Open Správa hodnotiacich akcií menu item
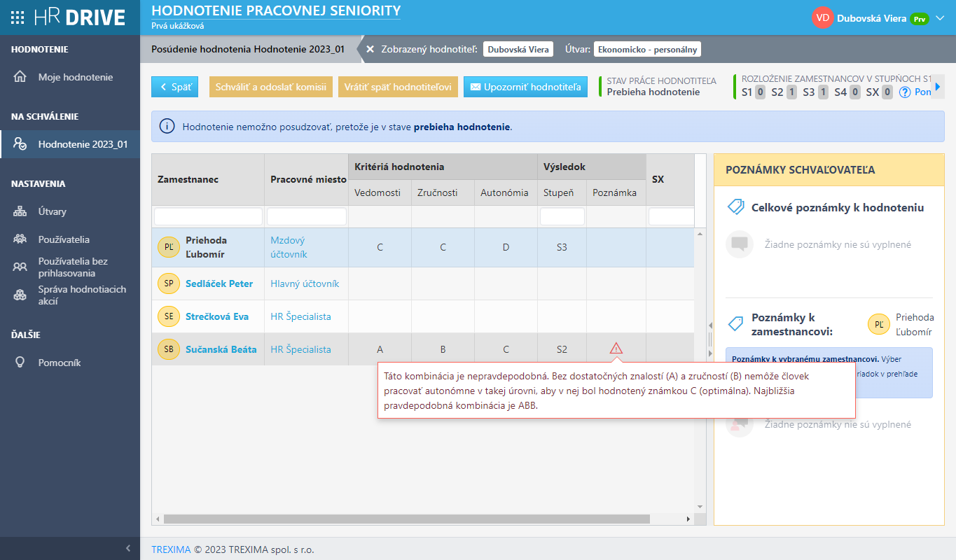956x560 pixels. point(81,295)
